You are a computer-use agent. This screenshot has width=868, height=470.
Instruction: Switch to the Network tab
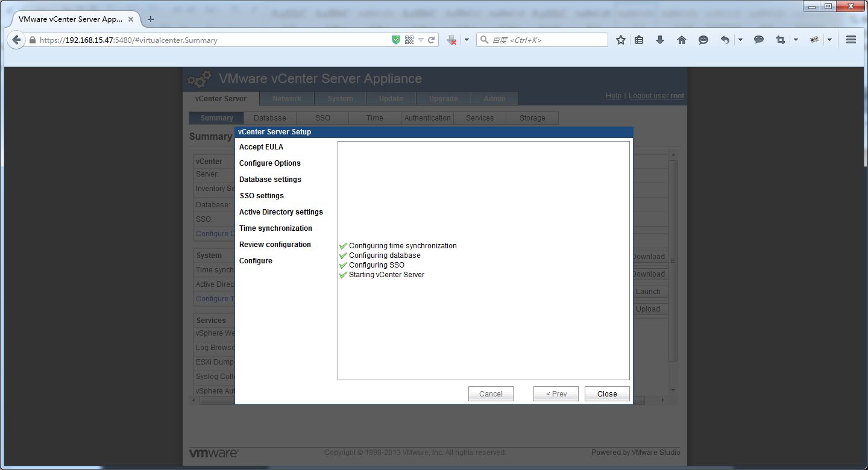coord(286,99)
